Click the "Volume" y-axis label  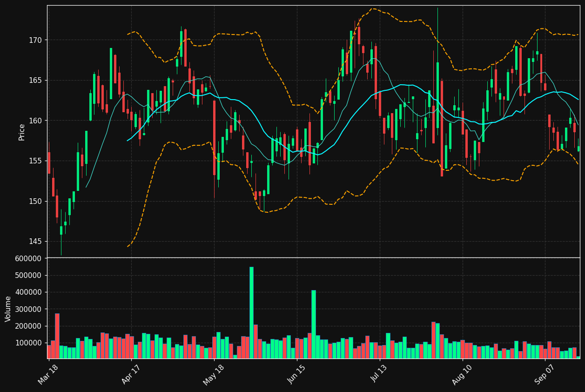click(8, 309)
